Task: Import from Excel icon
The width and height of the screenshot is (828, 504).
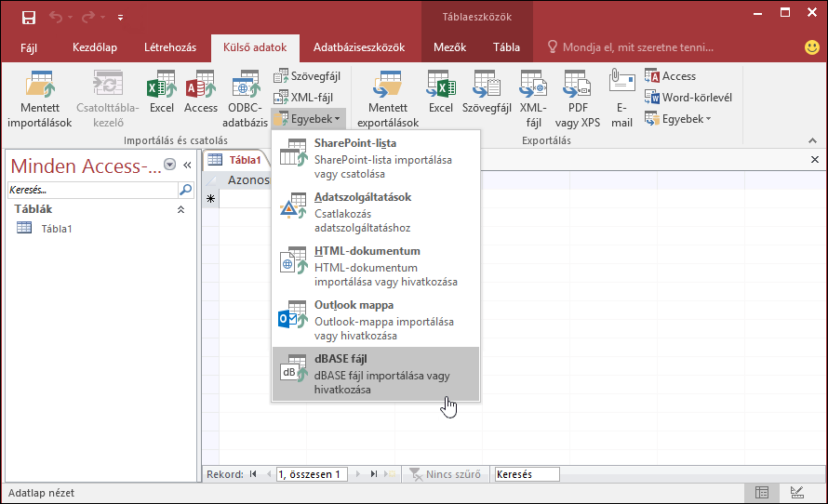Action: pyautogui.click(x=162, y=92)
